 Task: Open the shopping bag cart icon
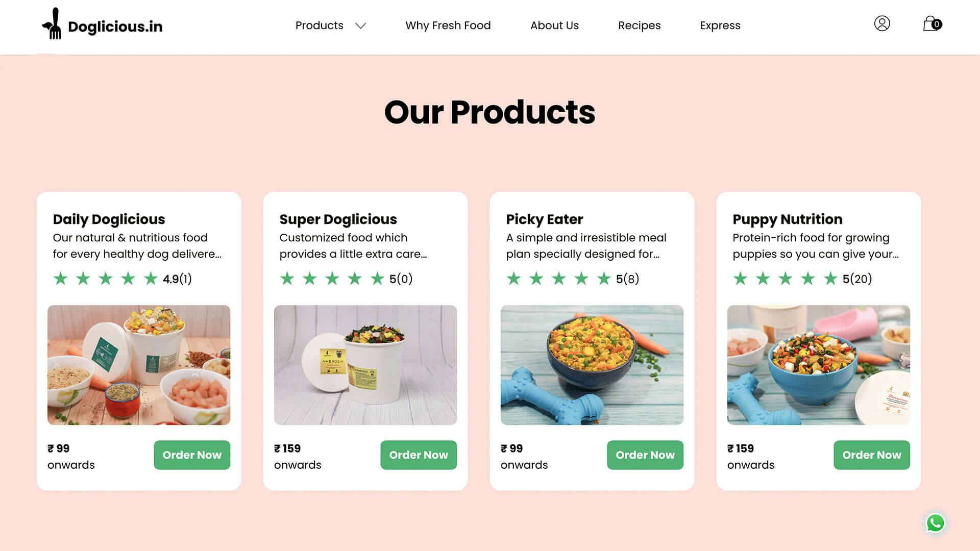pos(932,23)
